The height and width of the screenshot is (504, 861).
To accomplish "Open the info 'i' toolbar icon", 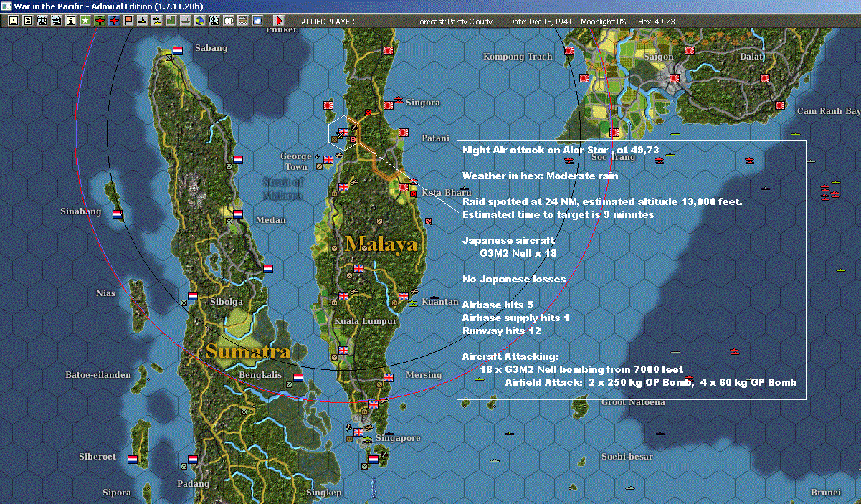I will point(70,21).
